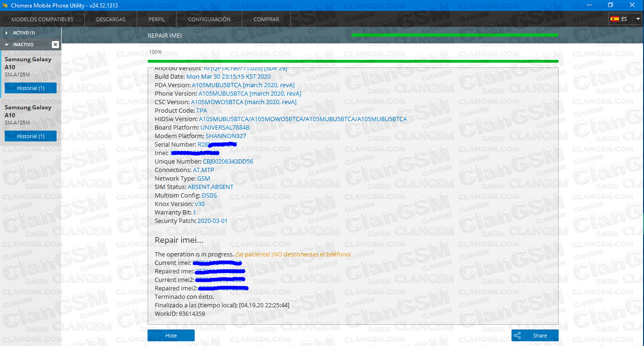
Task: Click the HIDSw Version value
Action: (x=303, y=119)
